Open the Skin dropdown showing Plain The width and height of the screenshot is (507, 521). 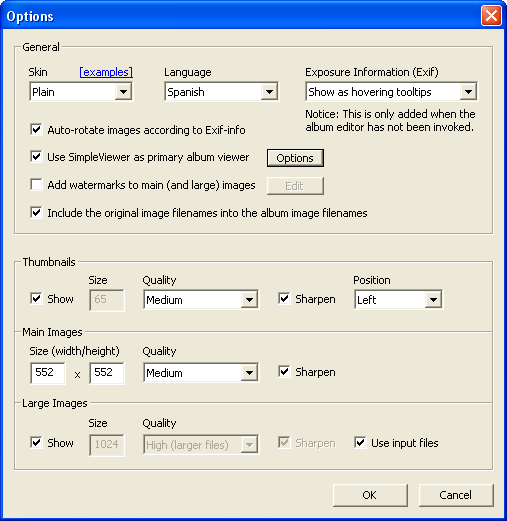[x=81, y=92]
